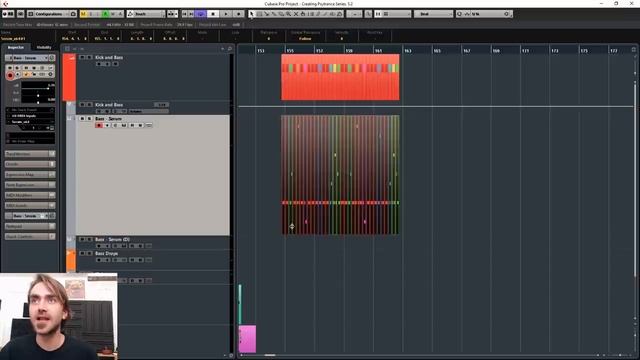Click the Play transport button
640x360 pixels.
[226, 14]
